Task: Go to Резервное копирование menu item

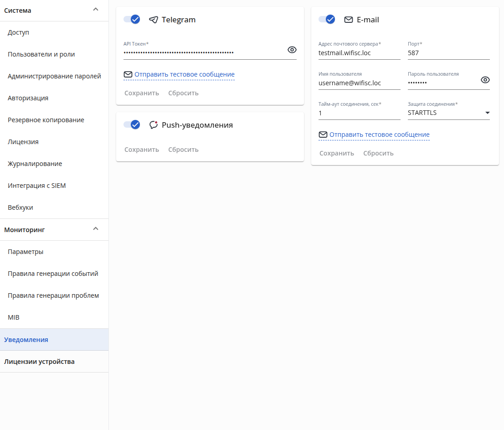Action: (46, 120)
